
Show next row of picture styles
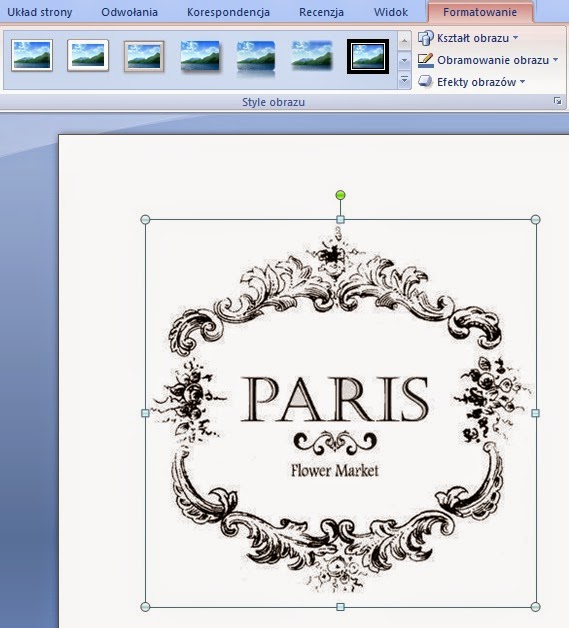coord(404,60)
